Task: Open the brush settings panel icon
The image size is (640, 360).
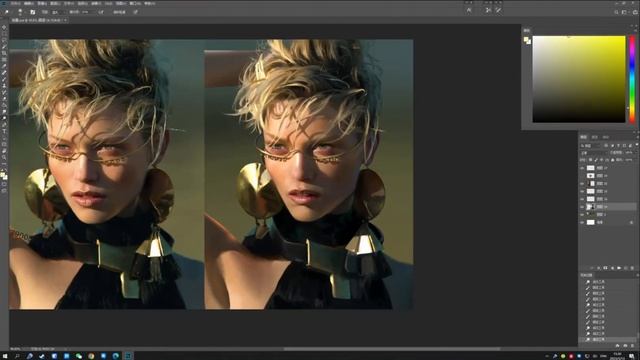Action: click(x=33, y=12)
